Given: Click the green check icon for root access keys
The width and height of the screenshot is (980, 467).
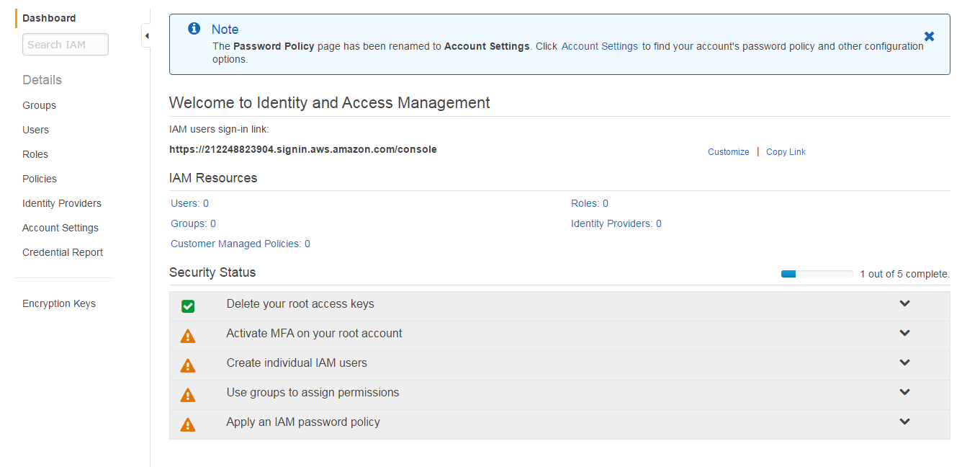Looking at the screenshot, I should (188, 306).
